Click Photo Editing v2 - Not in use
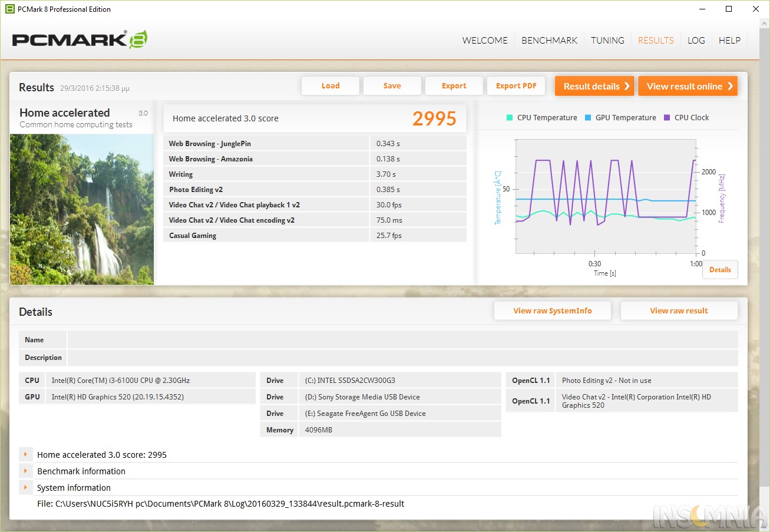 tap(607, 381)
